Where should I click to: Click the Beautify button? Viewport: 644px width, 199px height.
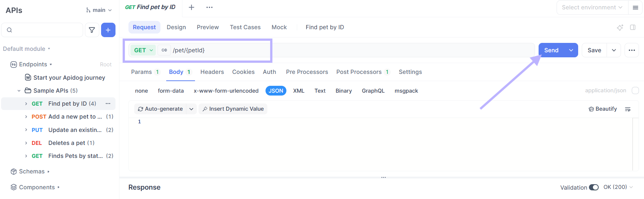(603, 109)
